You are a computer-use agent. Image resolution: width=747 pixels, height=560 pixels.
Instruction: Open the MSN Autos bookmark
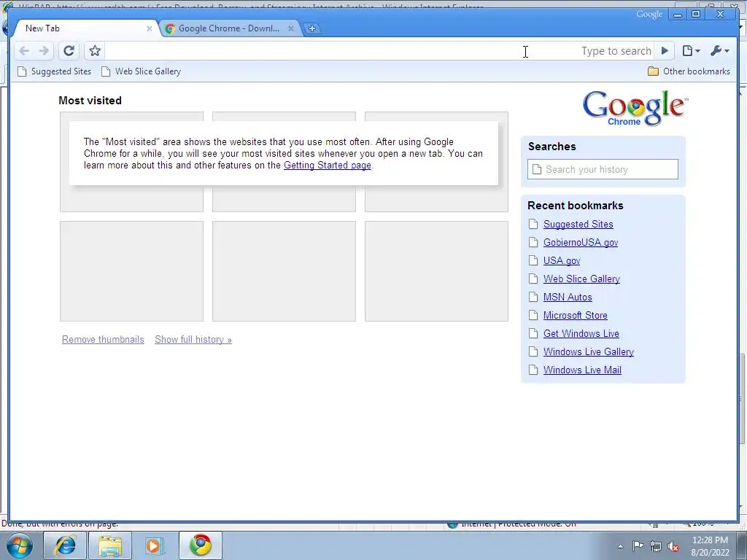tap(568, 297)
